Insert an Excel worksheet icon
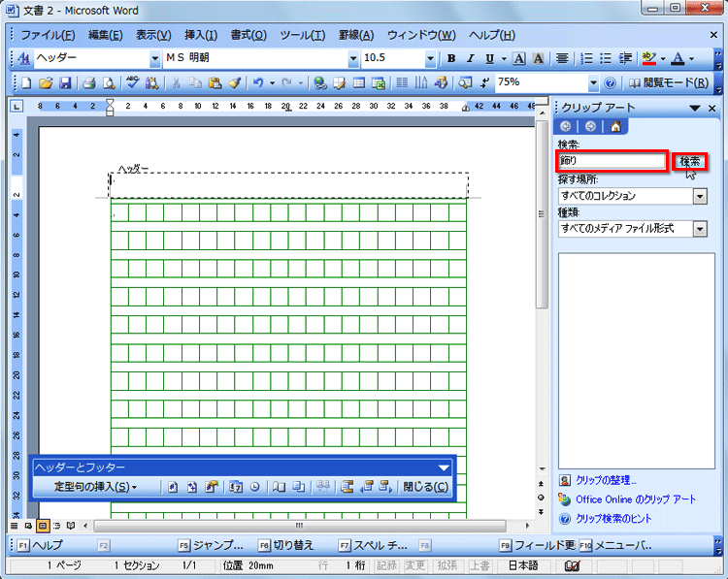This screenshot has height=579, width=728. 379,83
